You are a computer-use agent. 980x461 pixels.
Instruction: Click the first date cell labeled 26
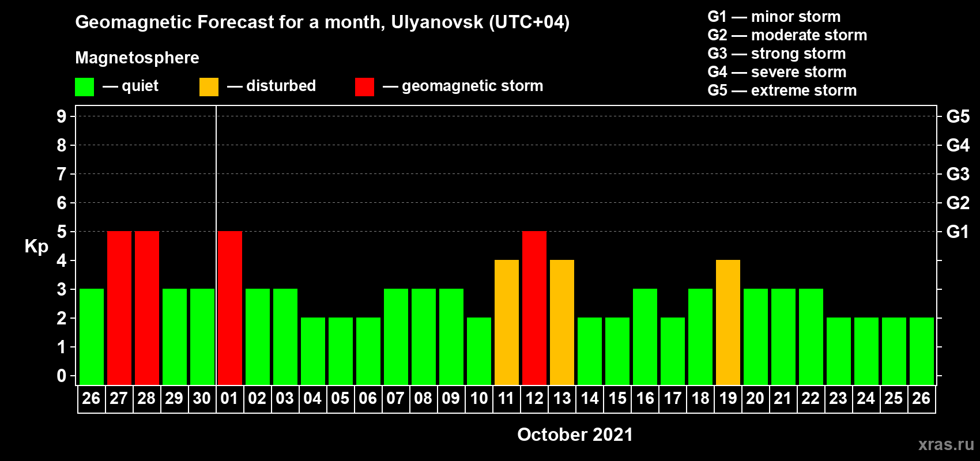coord(91,399)
